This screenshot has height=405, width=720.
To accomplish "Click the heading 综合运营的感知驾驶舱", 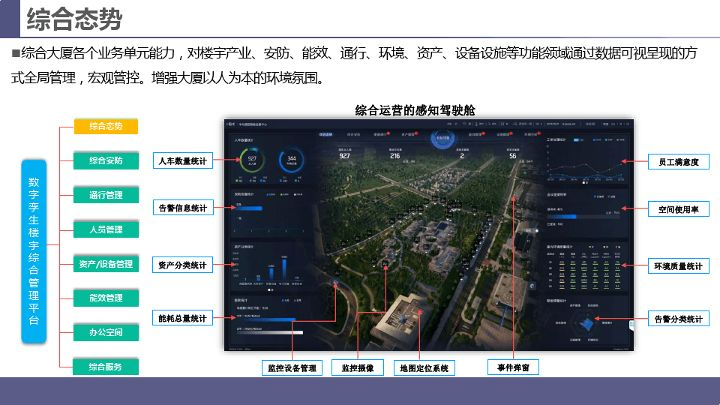I will (x=415, y=110).
